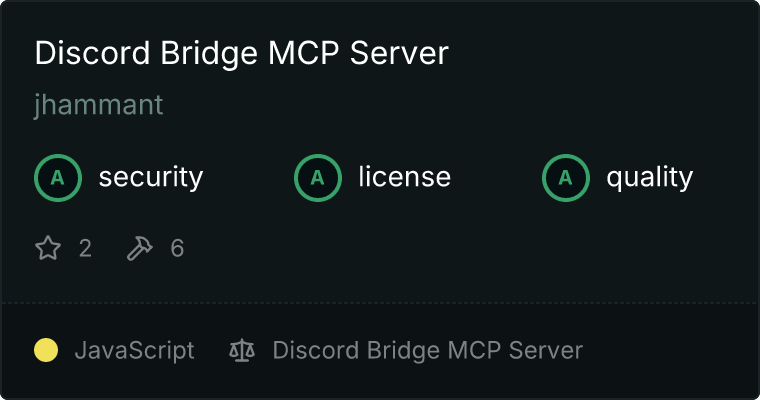This screenshot has width=760, height=400.
Task: Click the letter A inside security badge
Action: click(58, 178)
